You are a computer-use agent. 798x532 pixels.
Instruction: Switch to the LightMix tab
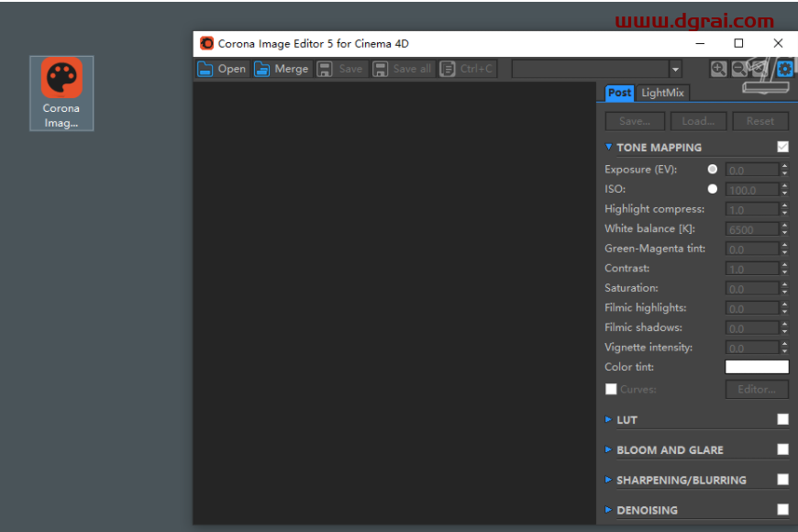(661, 93)
